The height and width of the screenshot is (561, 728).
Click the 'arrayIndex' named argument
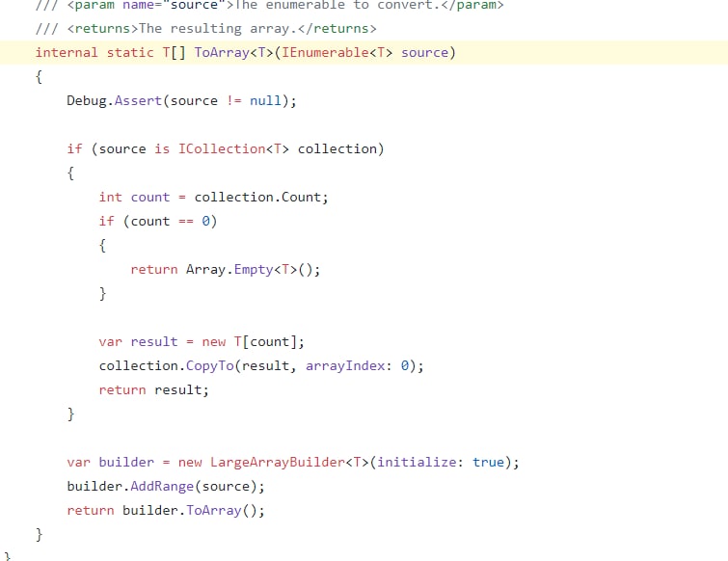(345, 366)
